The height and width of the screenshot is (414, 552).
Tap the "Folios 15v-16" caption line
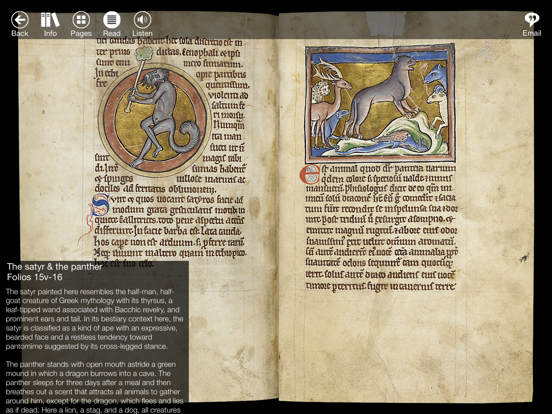pyautogui.click(x=34, y=277)
